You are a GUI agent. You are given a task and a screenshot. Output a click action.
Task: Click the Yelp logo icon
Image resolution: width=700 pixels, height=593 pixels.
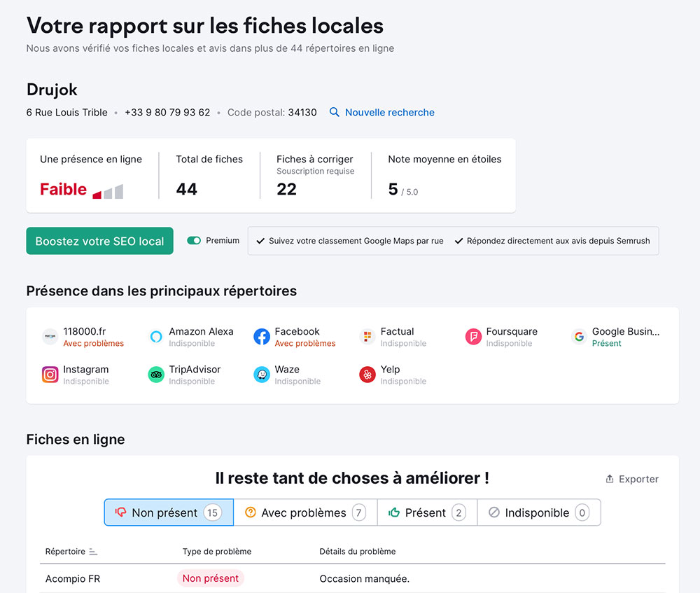coord(367,375)
